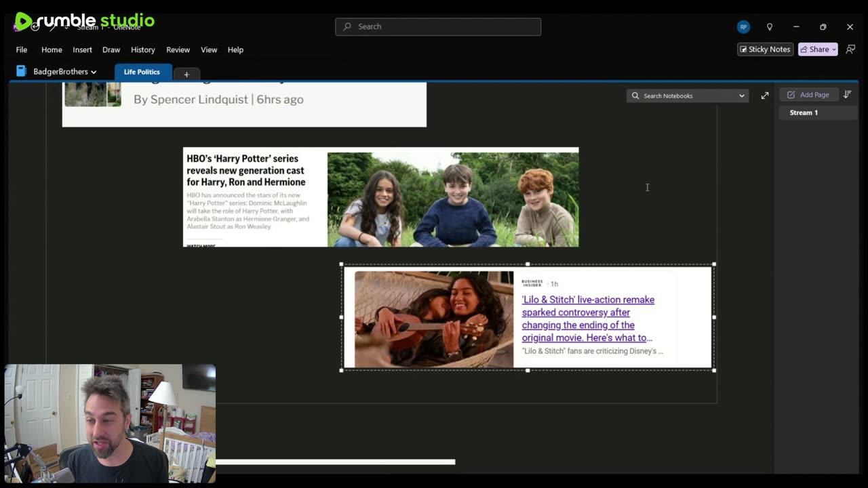The image size is (868, 488).
Task: Open the File menu
Action: coord(22,49)
